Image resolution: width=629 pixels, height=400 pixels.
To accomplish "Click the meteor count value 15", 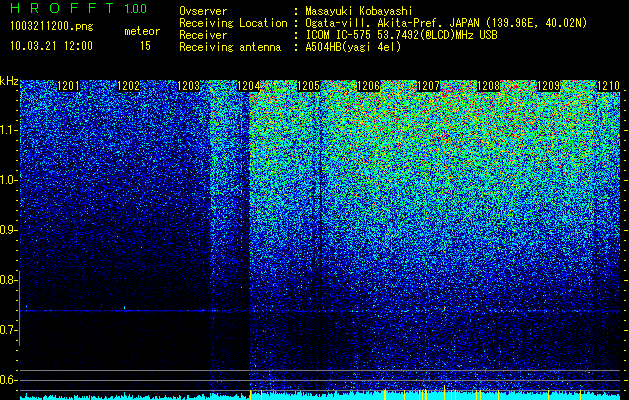I will click(x=145, y=46).
